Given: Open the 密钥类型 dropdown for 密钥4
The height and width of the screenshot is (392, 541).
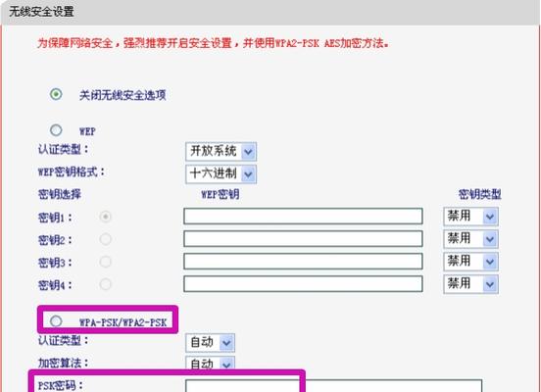Looking at the screenshot, I should point(471,284).
